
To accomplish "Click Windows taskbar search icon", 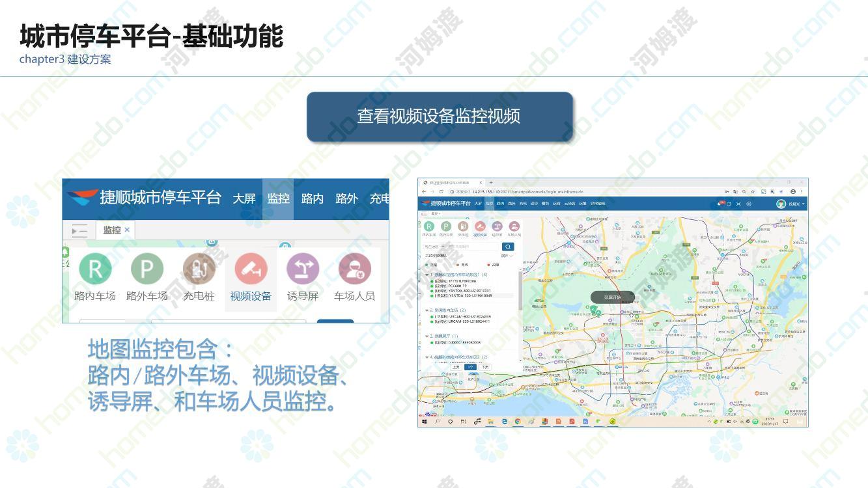I will [437, 422].
